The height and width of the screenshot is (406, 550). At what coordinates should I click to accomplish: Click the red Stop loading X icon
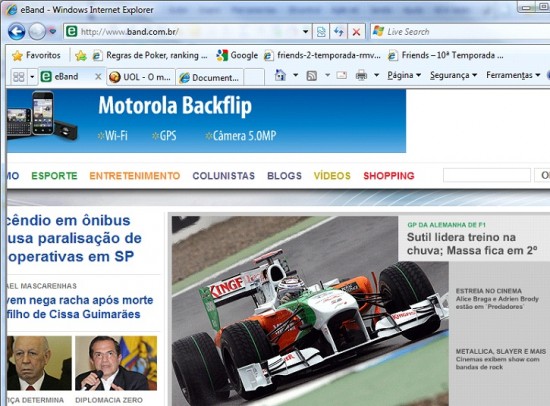tap(356, 32)
